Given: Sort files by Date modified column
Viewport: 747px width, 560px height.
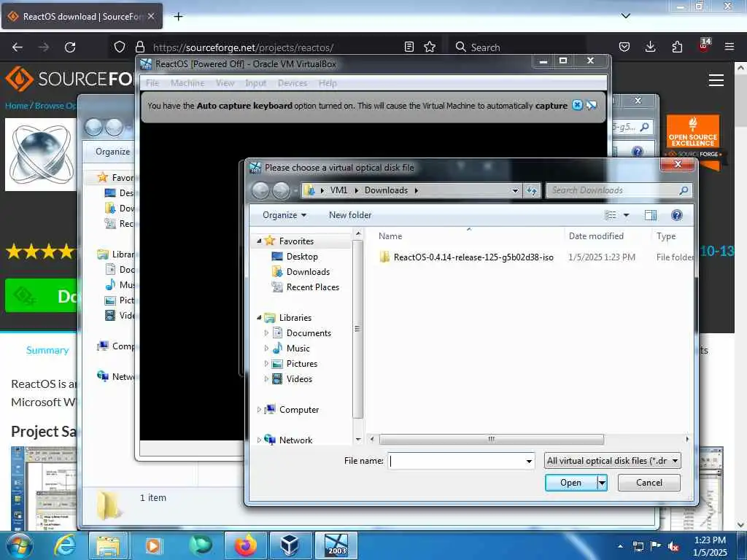Looking at the screenshot, I should tap(595, 236).
